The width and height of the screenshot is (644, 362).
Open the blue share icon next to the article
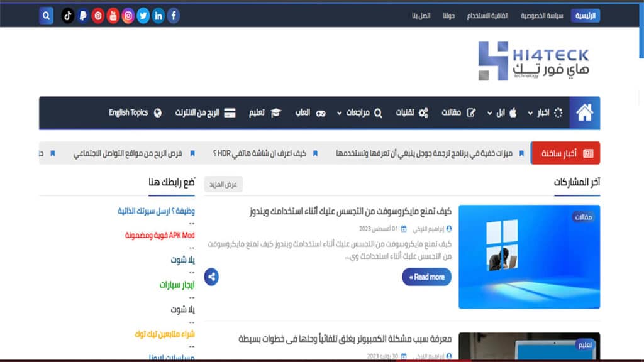(211, 277)
